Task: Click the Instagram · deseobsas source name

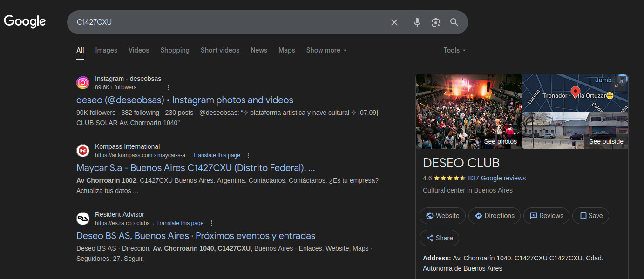Action: tap(128, 79)
